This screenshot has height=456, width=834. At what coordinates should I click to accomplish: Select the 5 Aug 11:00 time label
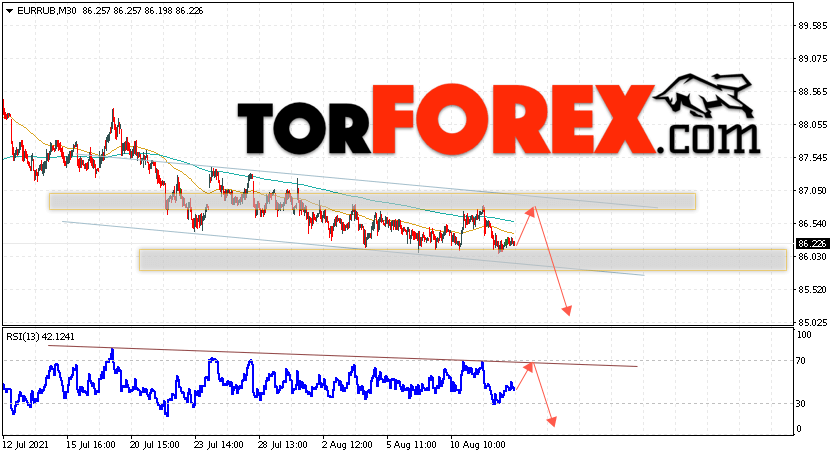tap(411, 444)
